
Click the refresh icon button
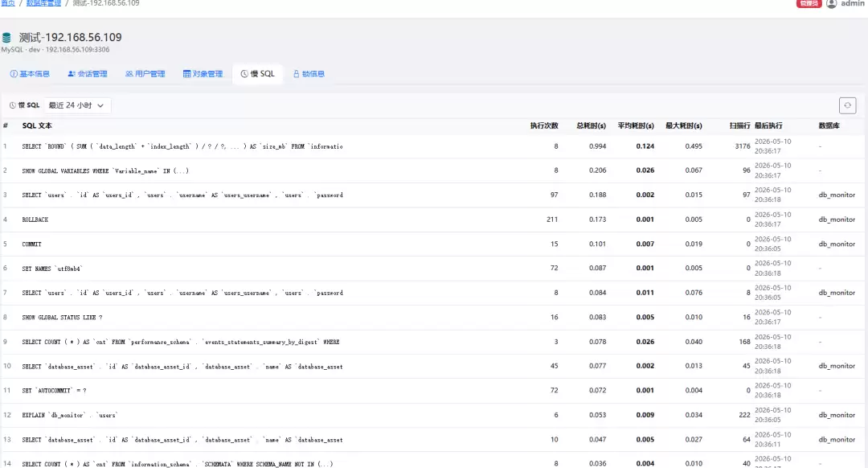(x=847, y=105)
